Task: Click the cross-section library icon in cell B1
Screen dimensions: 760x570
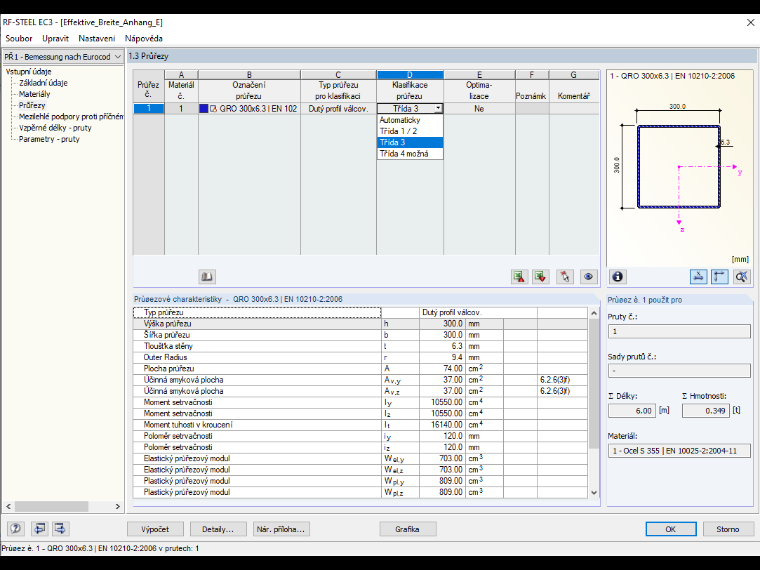Action: (x=213, y=109)
